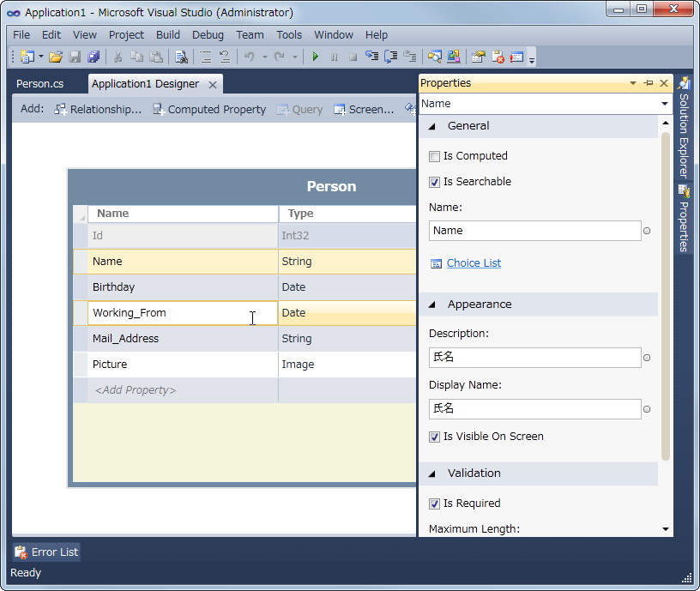Click the Start Page toolbar icon
Image resolution: width=700 pixels, height=591 pixels.
click(516, 57)
